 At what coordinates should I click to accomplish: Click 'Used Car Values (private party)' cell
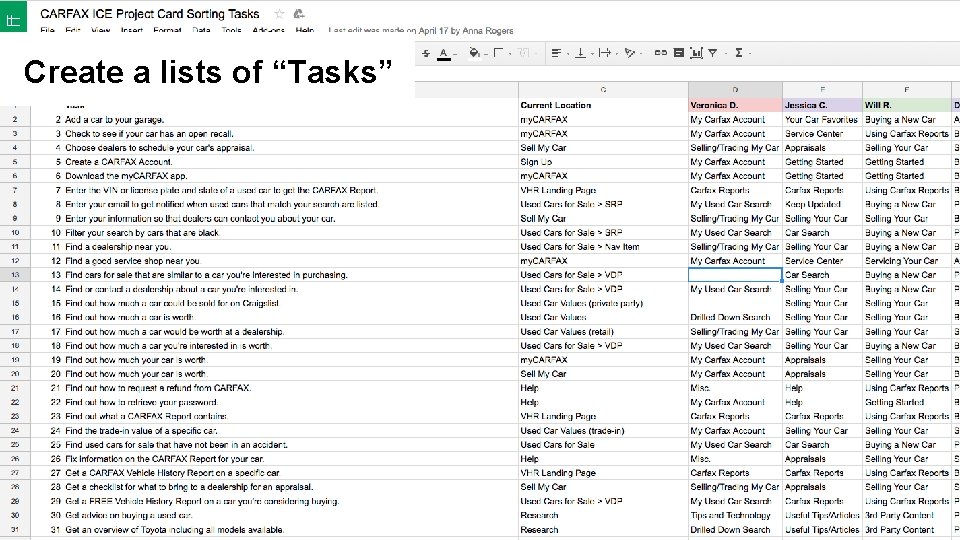pyautogui.click(x=603, y=303)
